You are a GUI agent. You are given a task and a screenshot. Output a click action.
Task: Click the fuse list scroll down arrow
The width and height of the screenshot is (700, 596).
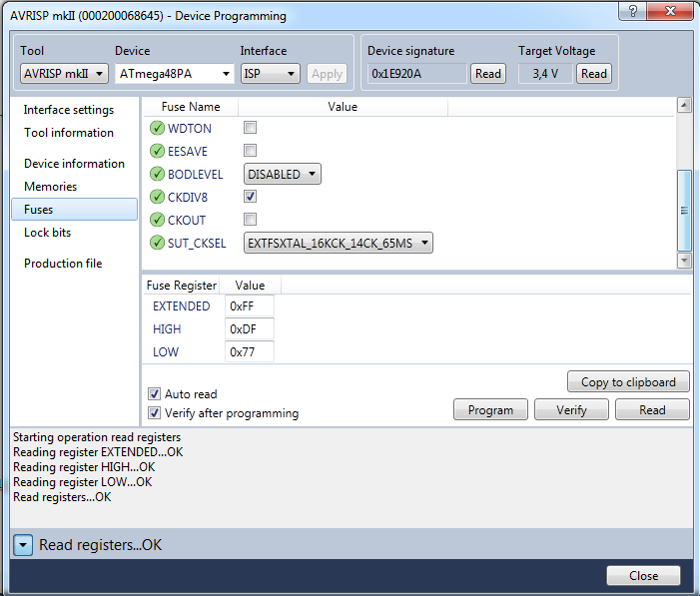tap(684, 260)
